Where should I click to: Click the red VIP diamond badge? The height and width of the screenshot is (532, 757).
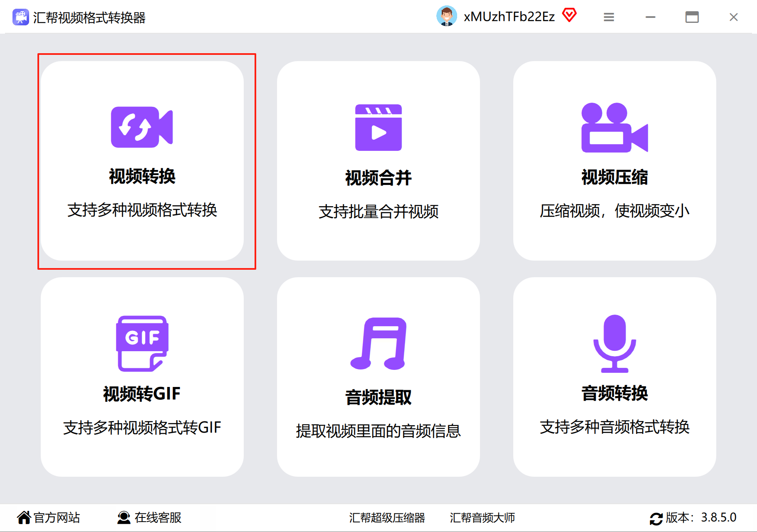569,15
